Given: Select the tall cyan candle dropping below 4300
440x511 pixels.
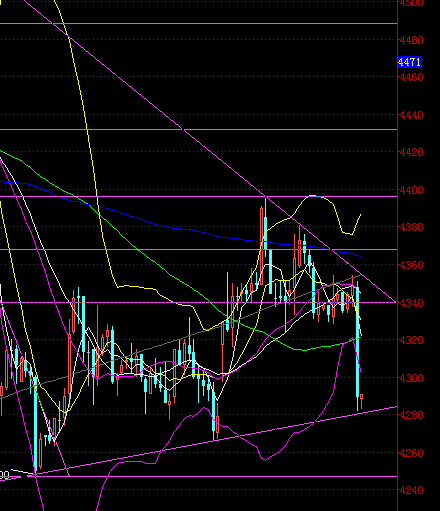Looking at the screenshot, I should point(358,346).
